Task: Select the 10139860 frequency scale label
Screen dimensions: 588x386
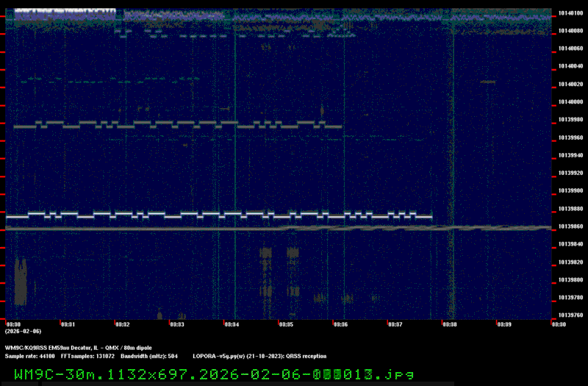Action: coord(570,226)
